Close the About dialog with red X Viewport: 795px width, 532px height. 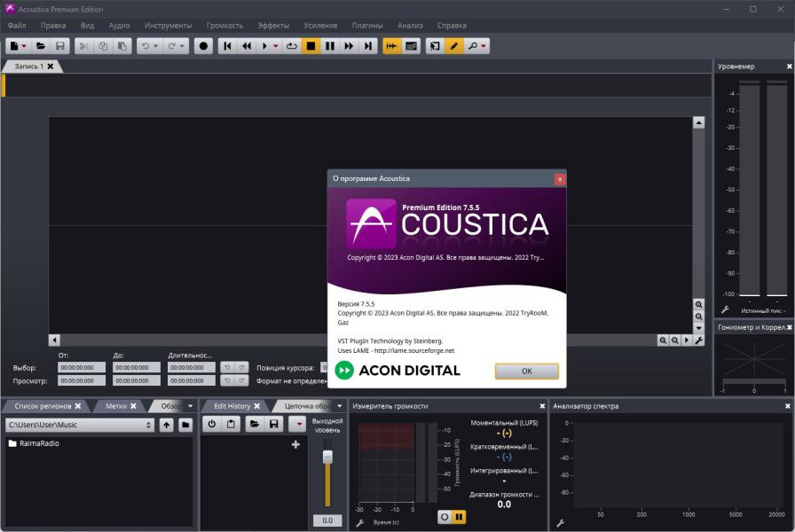560,179
